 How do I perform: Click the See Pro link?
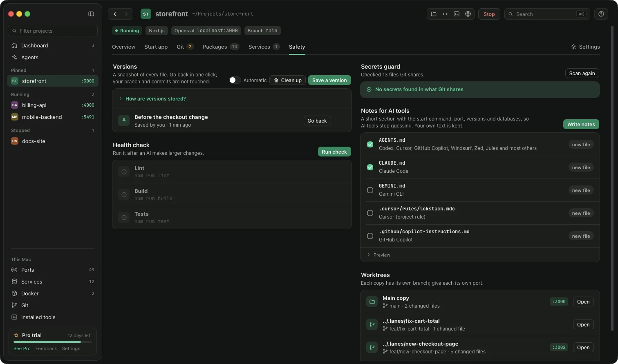coord(22,348)
